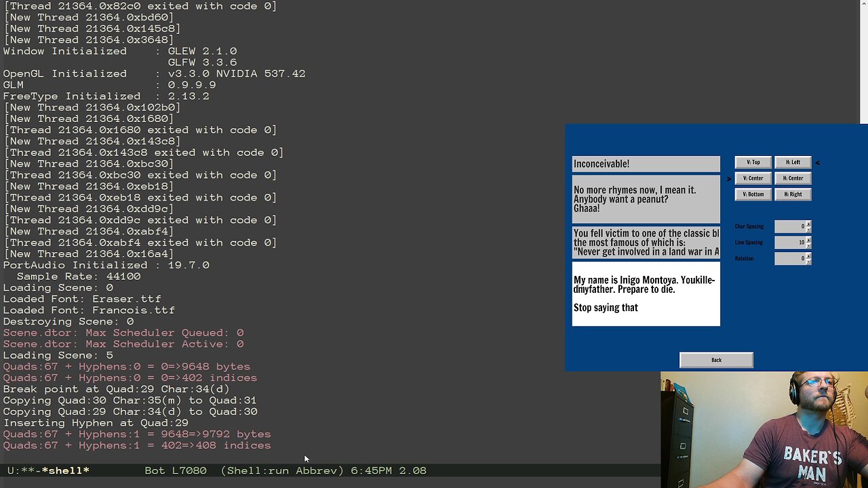Click the 'land war in A' text box
Image resolution: width=868 pixels, height=488 pixels.
coord(646,243)
